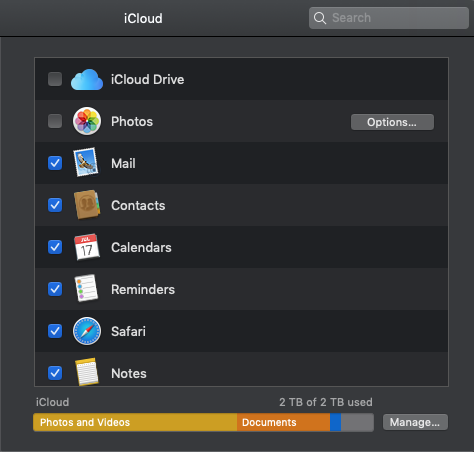Viewport: 474px width, 452px height.
Task: Click the Safari compass icon
Action: coord(87,331)
